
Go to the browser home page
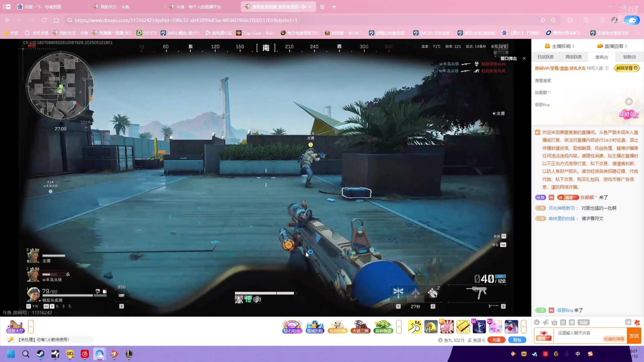[56, 20]
